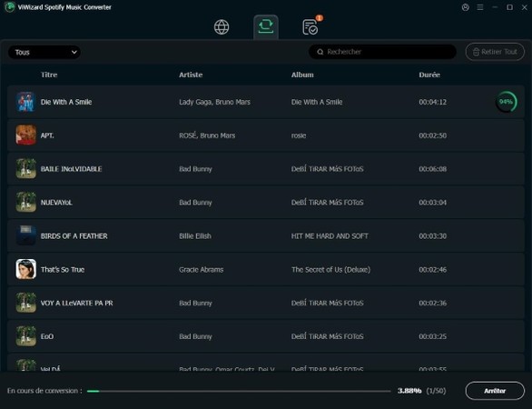Select the BIRDS OF A FEATHER title
532x409 pixels.
(74, 236)
